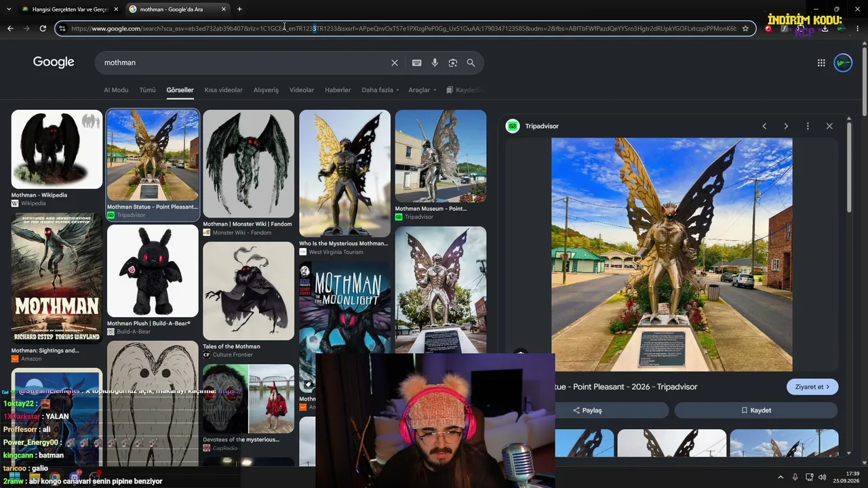Close the Tripadvisor image preview panel
The width and height of the screenshot is (868, 488).
(x=829, y=126)
